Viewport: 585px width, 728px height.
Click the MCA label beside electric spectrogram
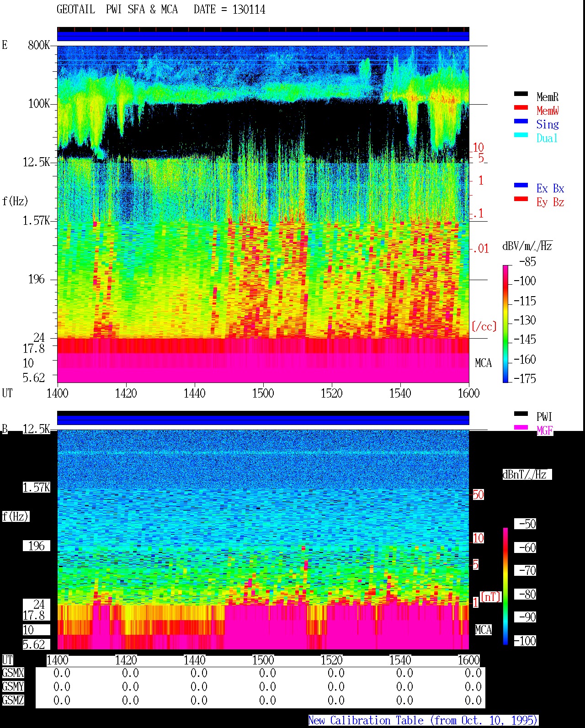[484, 363]
